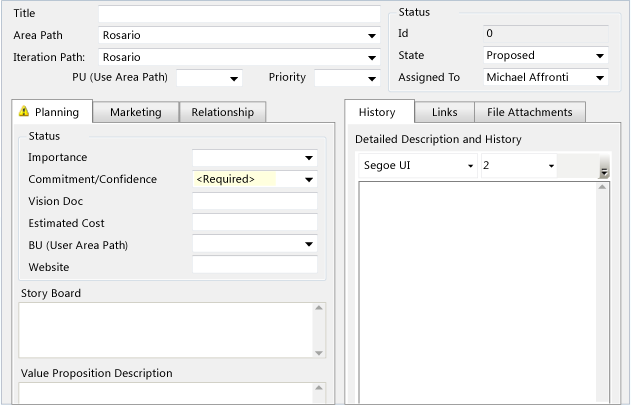Screen dimensions: 631x405
Task: Click the 'Detailed Description and History' label
Action: pos(438,139)
